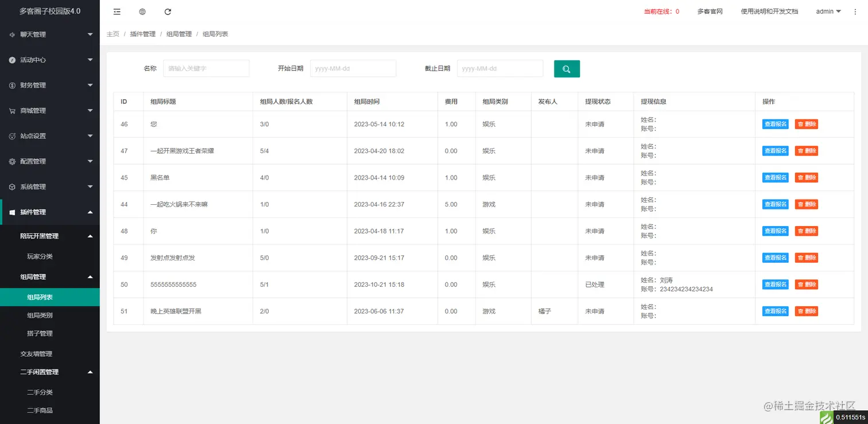The image size is (868, 424).
Task: Click the 配置管理 gear icon
Action: click(13, 161)
